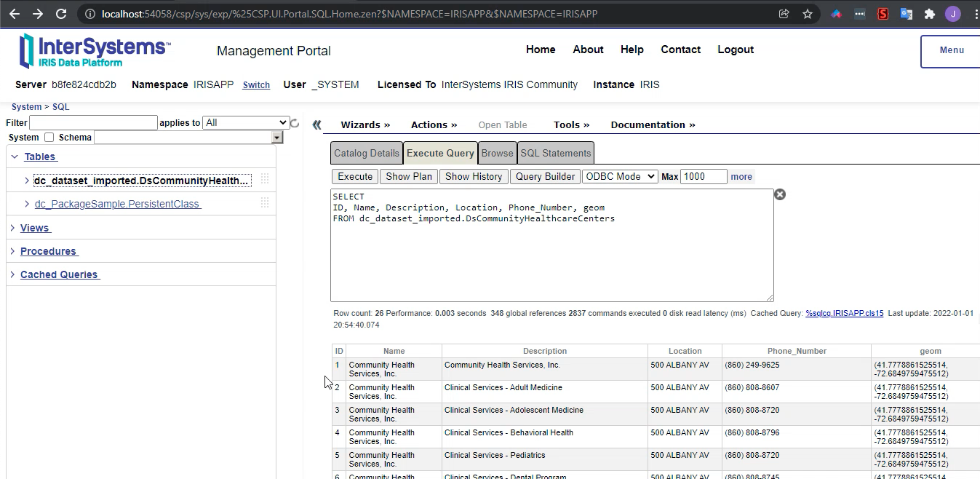Click inside the SQL query text area

[x=551, y=245]
